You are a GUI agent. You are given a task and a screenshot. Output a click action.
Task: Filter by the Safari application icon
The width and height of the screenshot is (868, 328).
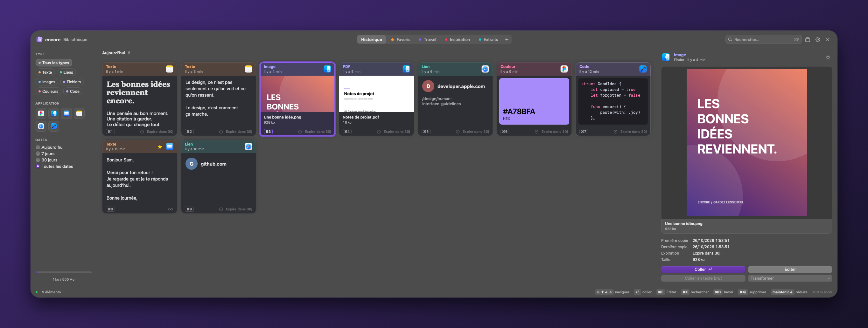(x=41, y=126)
